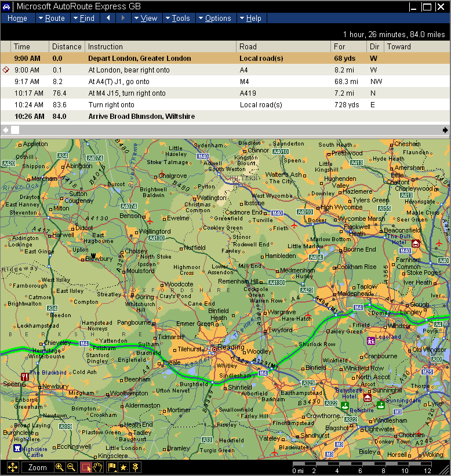Open the Tools menu
Screen dimensions: 451x476
[x=177, y=18]
